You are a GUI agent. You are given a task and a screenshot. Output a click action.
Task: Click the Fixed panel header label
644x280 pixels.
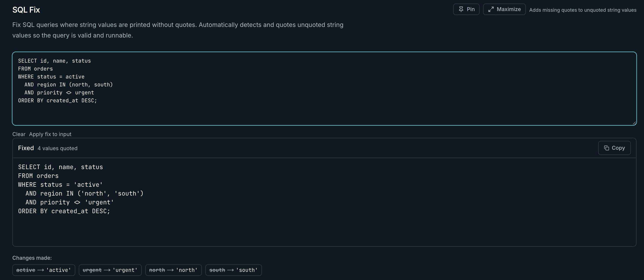point(26,148)
